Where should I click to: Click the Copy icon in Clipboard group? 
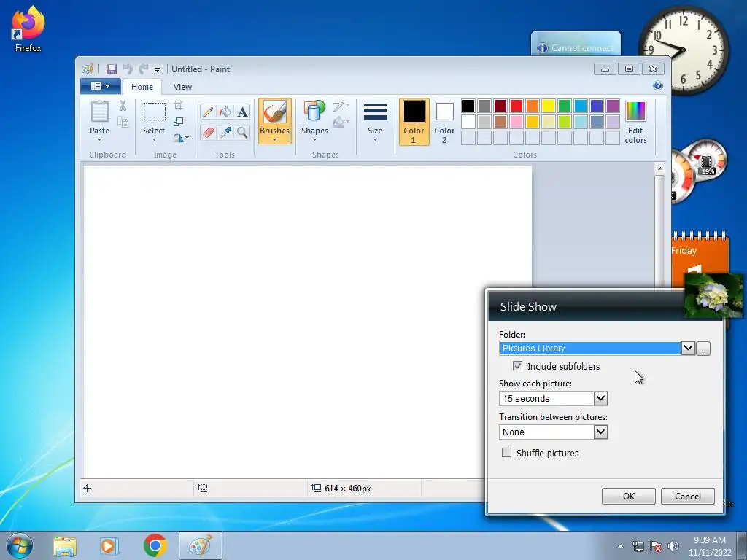123,122
